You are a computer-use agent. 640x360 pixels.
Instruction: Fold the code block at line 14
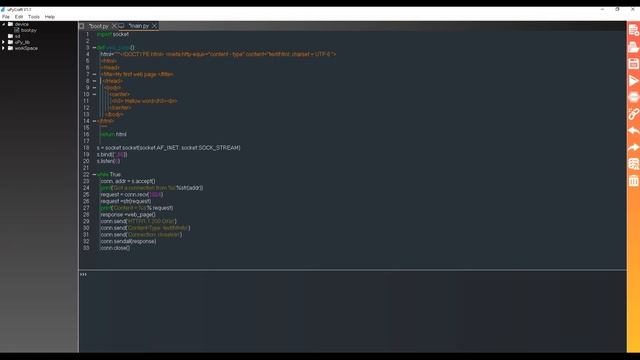tap(94, 121)
